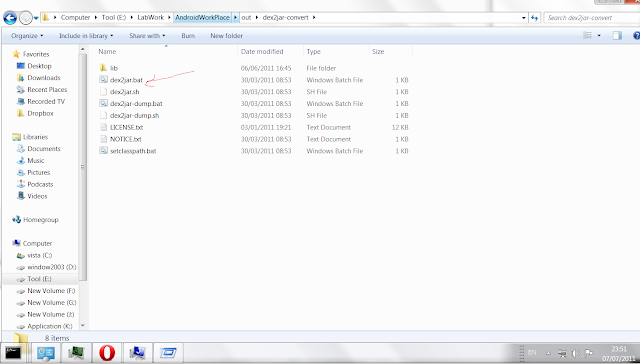This screenshot has width=640, height=364.
Task: Click the network tray icon
Action: pos(562,353)
